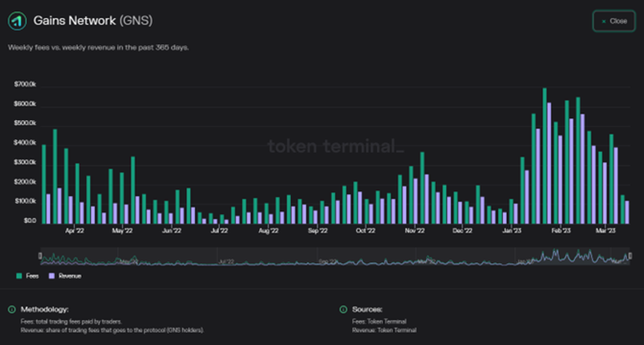Image resolution: width=644 pixels, height=345 pixels.
Task: Click the 'Revenue: Token Terminal' source line
Action: click(384, 330)
